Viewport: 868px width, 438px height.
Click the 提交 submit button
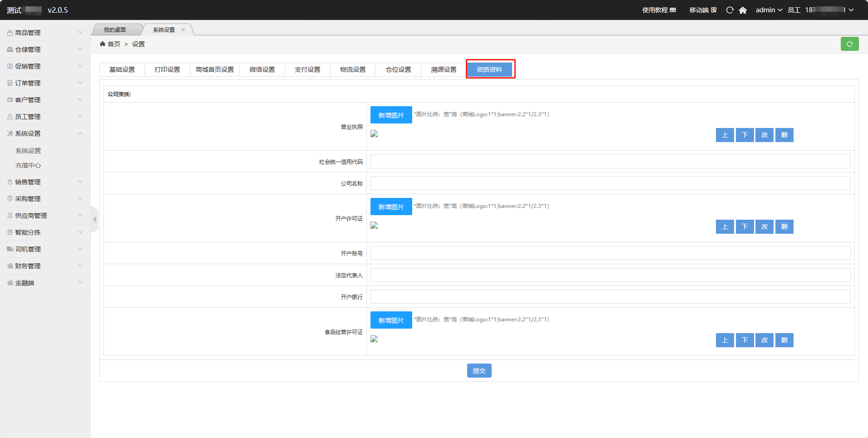(479, 371)
